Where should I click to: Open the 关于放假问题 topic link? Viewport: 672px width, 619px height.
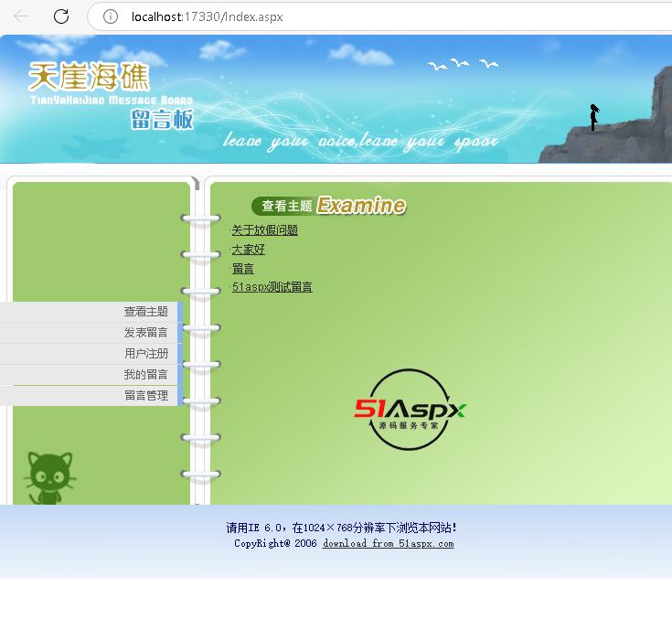point(264,230)
